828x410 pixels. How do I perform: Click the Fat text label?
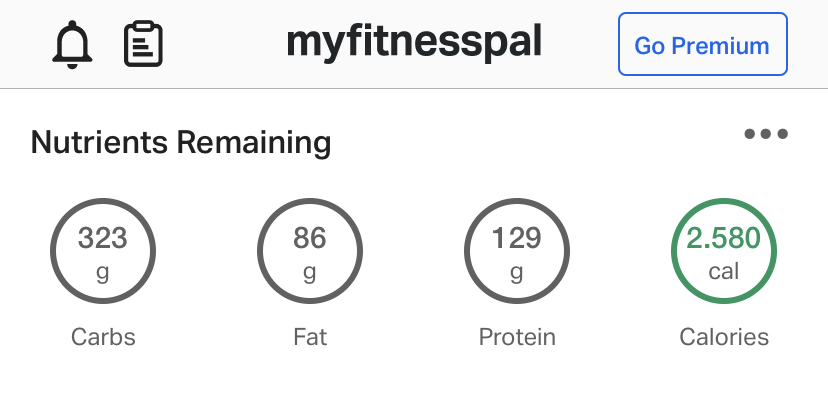(310, 337)
